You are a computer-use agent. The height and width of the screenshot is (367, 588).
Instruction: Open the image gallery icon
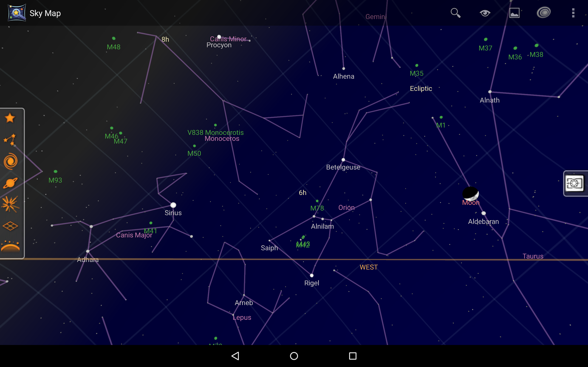tap(514, 13)
